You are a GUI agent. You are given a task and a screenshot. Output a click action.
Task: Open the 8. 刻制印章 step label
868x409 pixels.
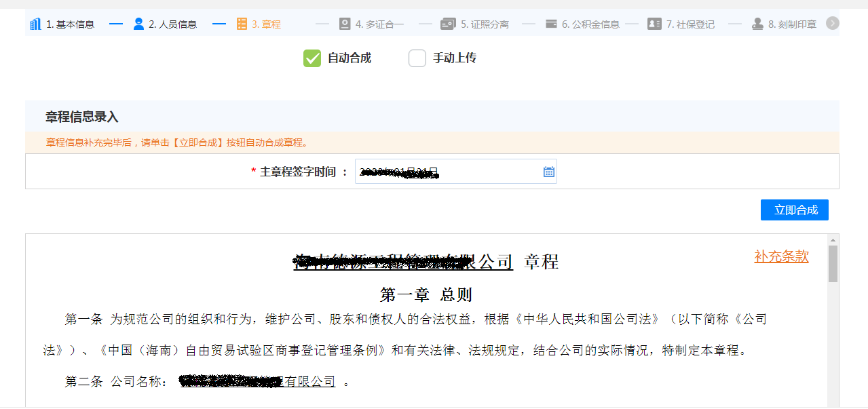[x=792, y=24]
